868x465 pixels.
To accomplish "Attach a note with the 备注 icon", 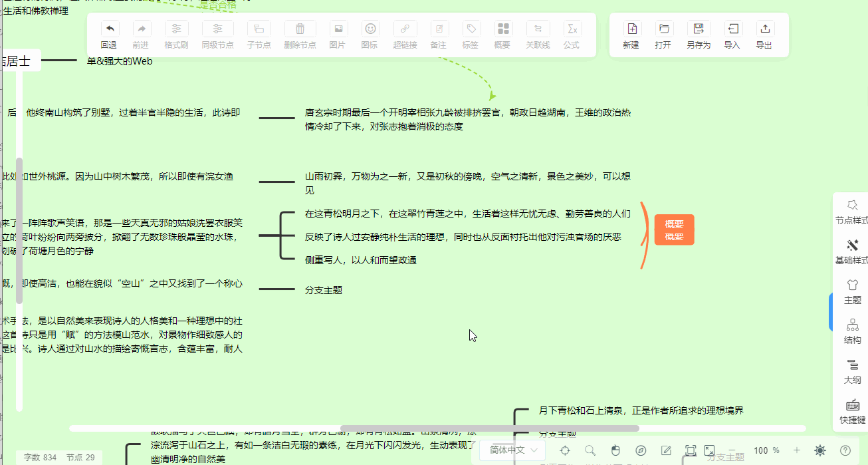I will (x=439, y=35).
